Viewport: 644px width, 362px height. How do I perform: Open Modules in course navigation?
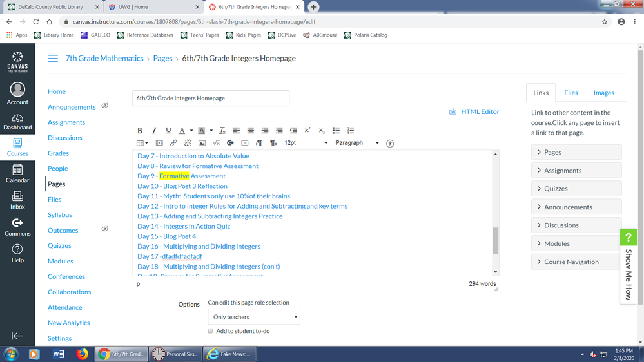pos(60,261)
